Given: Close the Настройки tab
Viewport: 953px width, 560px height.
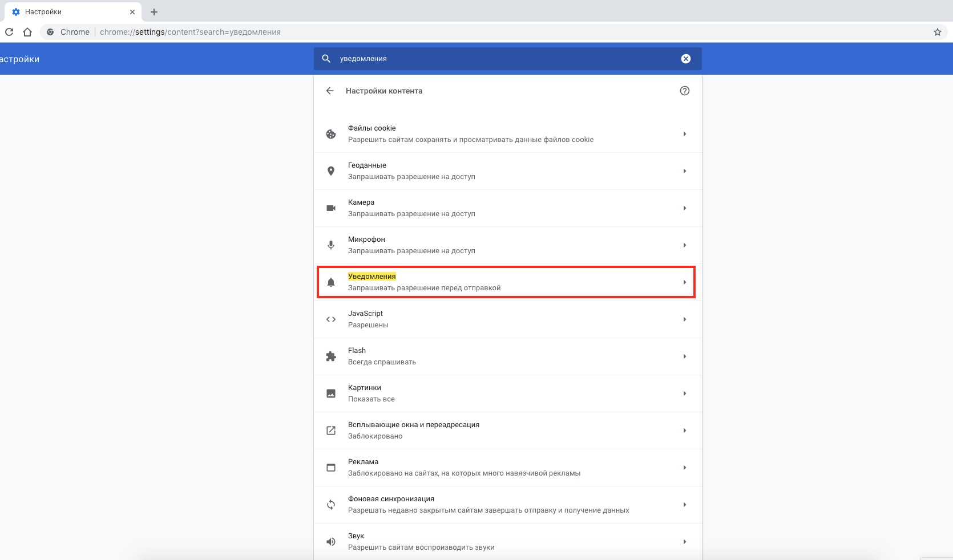Looking at the screenshot, I should pyautogui.click(x=132, y=12).
